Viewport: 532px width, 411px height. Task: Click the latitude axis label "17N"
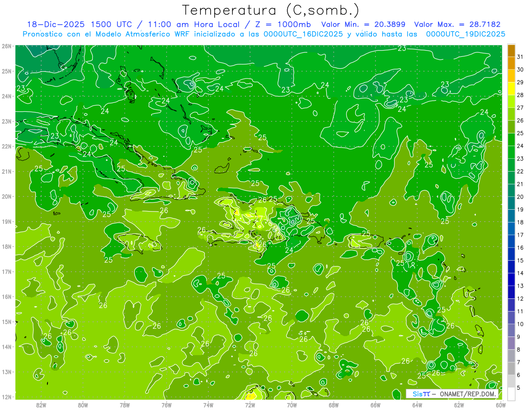point(7,271)
